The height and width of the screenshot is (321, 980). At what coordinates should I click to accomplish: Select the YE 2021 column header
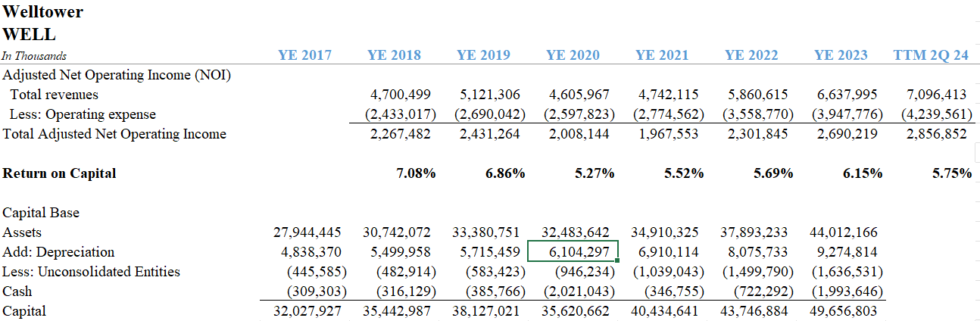[x=662, y=55]
